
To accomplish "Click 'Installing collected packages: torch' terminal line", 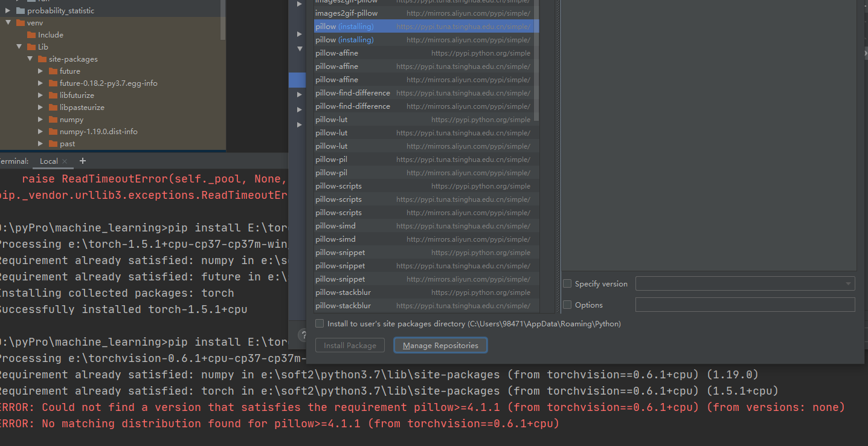I will coord(116,293).
